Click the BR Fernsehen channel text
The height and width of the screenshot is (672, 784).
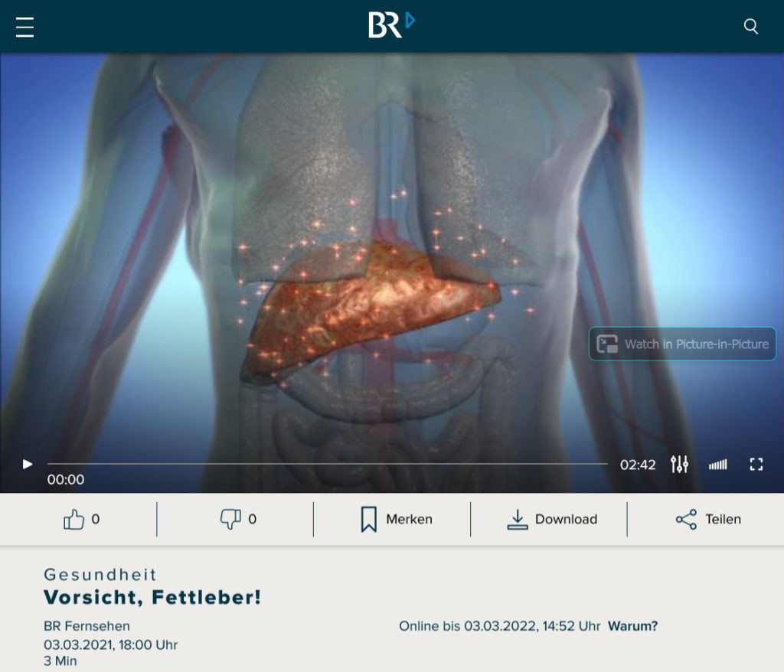(x=87, y=626)
